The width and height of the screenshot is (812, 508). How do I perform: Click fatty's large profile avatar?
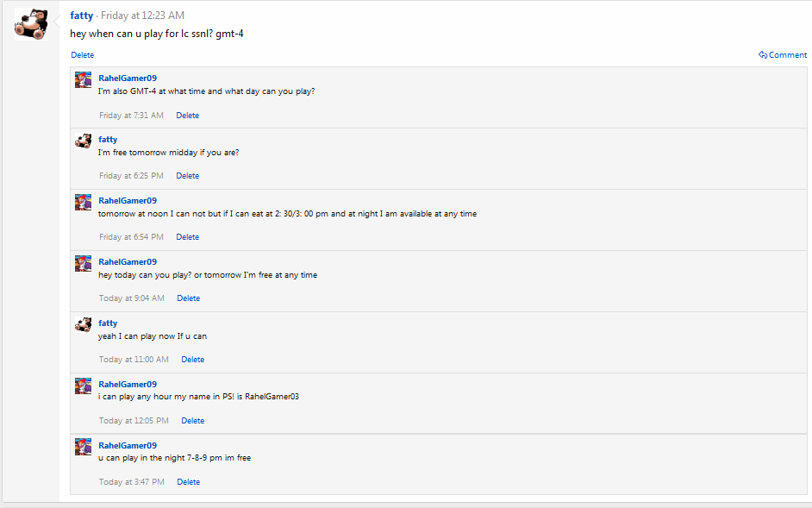point(31,24)
